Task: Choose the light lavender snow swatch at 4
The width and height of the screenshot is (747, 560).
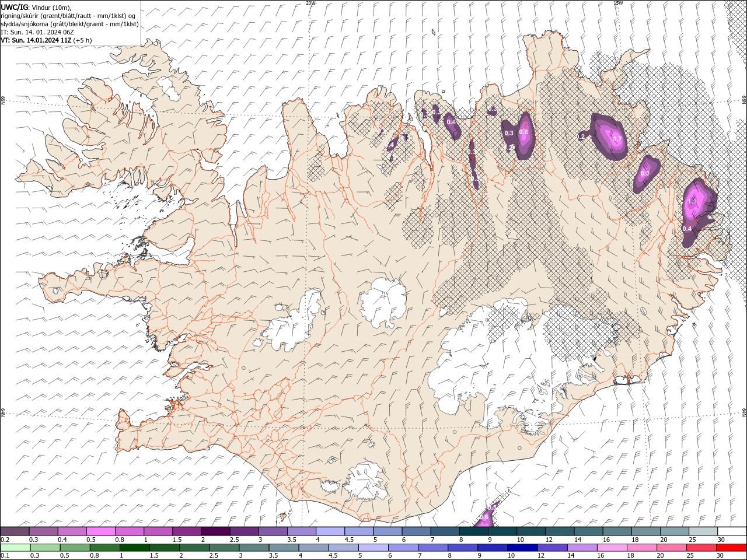Action: 330,531
